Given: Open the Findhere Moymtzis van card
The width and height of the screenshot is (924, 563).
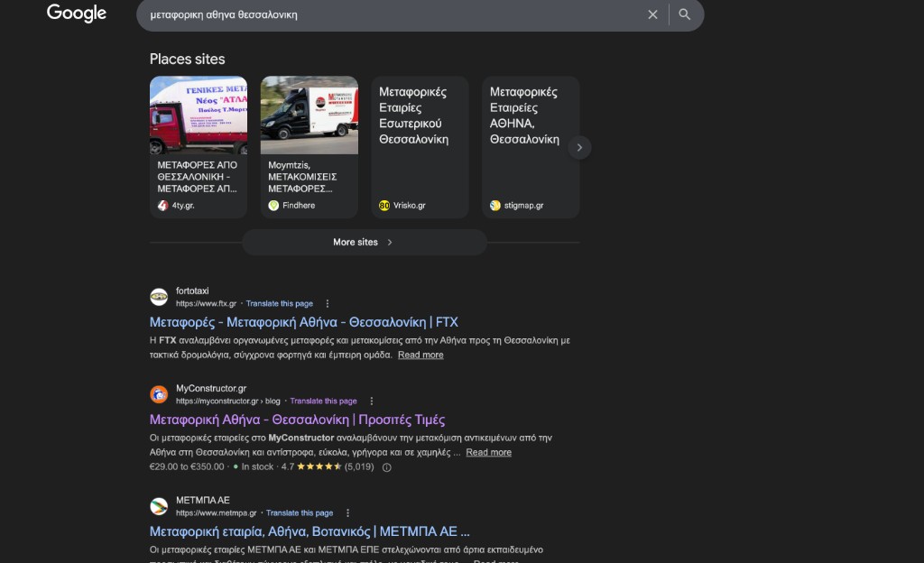Looking at the screenshot, I should pos(309,146).
